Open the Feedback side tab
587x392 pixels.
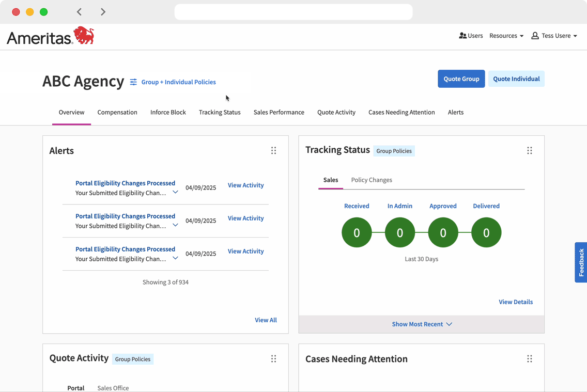coord(581,262)
